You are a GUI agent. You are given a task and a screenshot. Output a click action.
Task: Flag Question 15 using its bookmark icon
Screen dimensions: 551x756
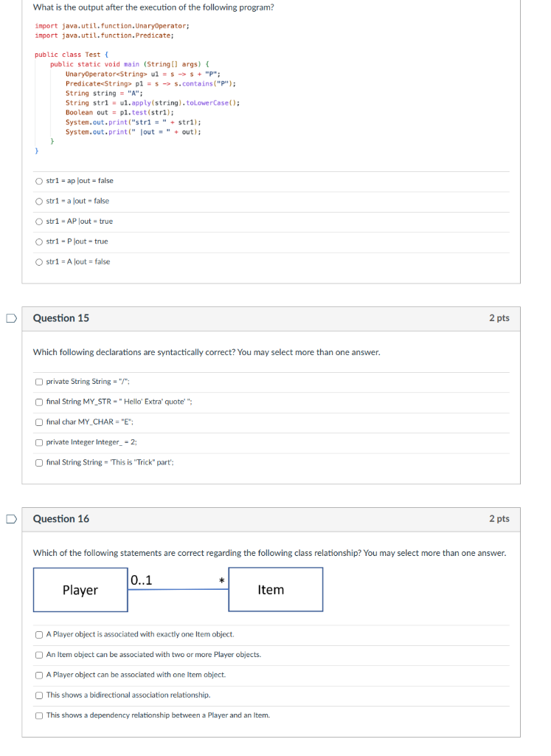point(10,317)
